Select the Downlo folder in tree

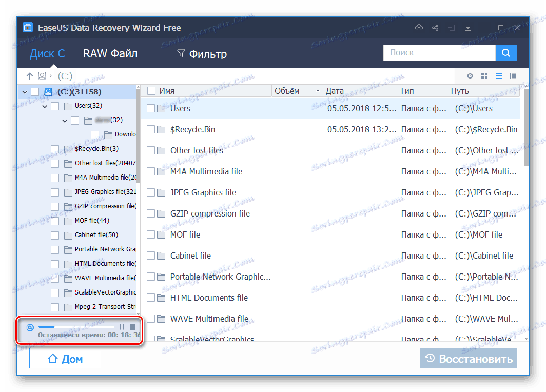(125, 134)
